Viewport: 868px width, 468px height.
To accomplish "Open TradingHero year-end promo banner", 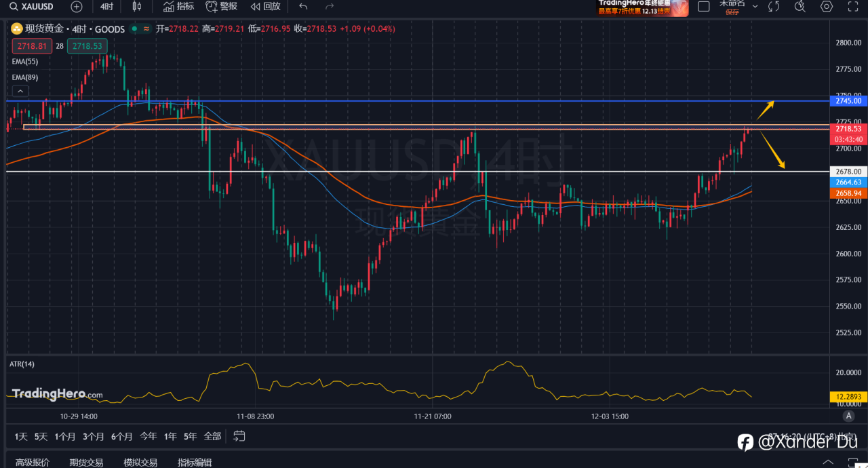I will point(642,7).
